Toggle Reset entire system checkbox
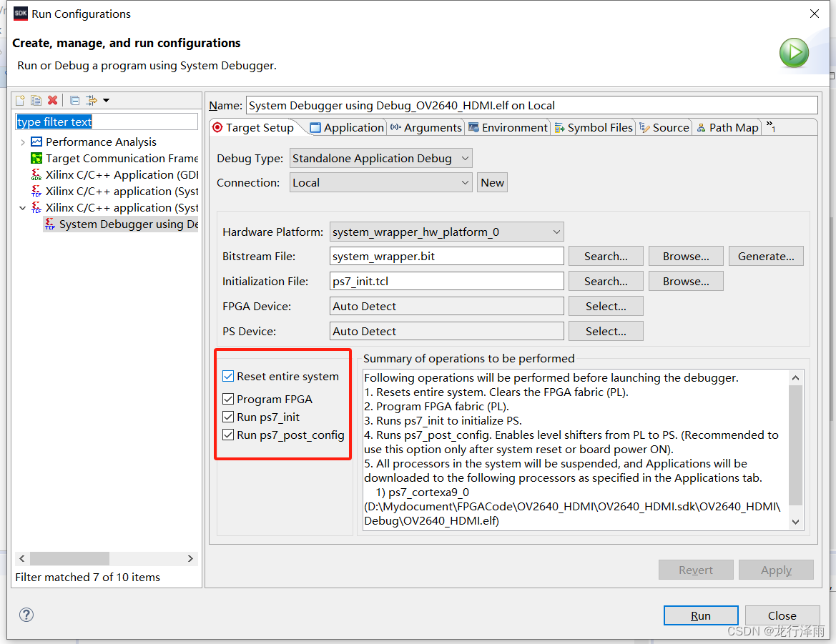 coord(228,376)
